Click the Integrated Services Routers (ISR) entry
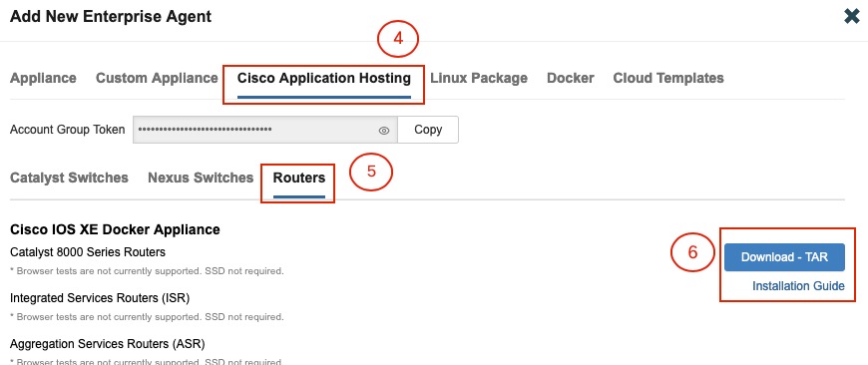 100,298
